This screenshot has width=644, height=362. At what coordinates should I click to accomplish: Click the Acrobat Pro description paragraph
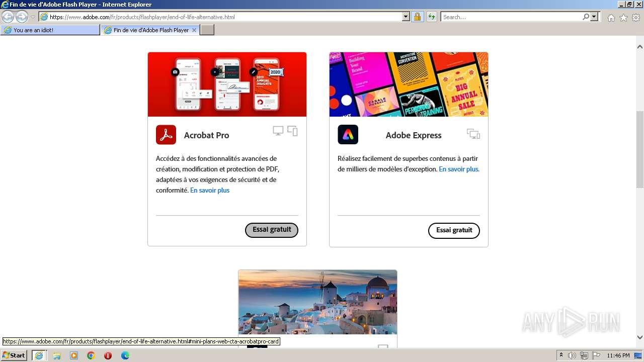217,174
